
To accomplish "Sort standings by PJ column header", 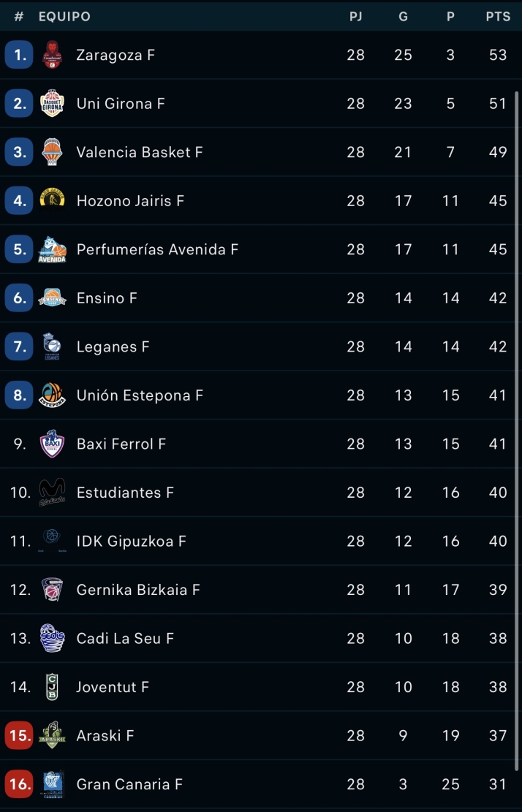I will point(356,17).
